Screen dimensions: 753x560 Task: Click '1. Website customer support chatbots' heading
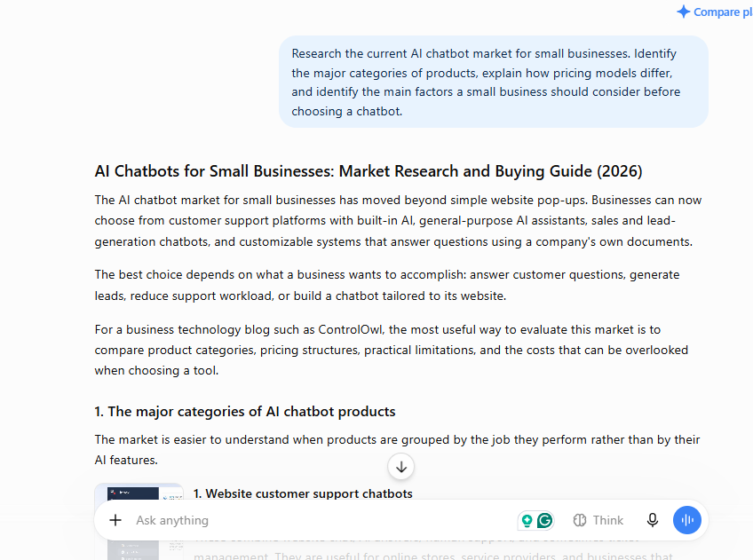(x=303, y=493)
